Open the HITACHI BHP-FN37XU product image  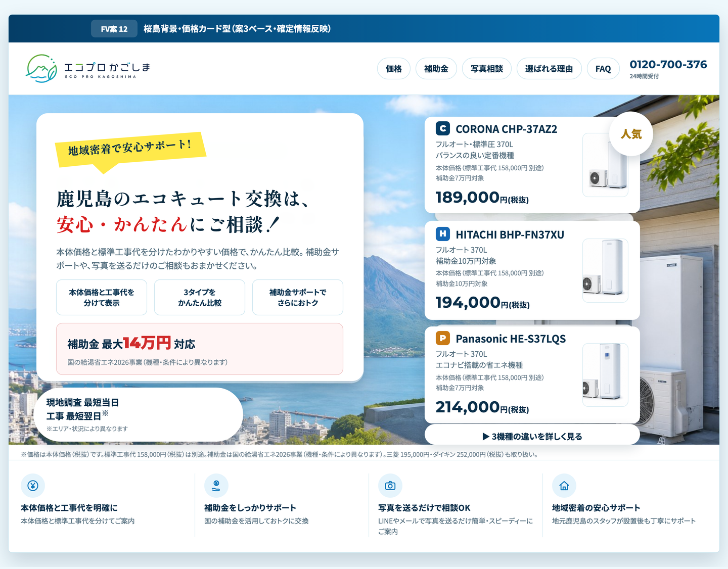click(605, 270)
